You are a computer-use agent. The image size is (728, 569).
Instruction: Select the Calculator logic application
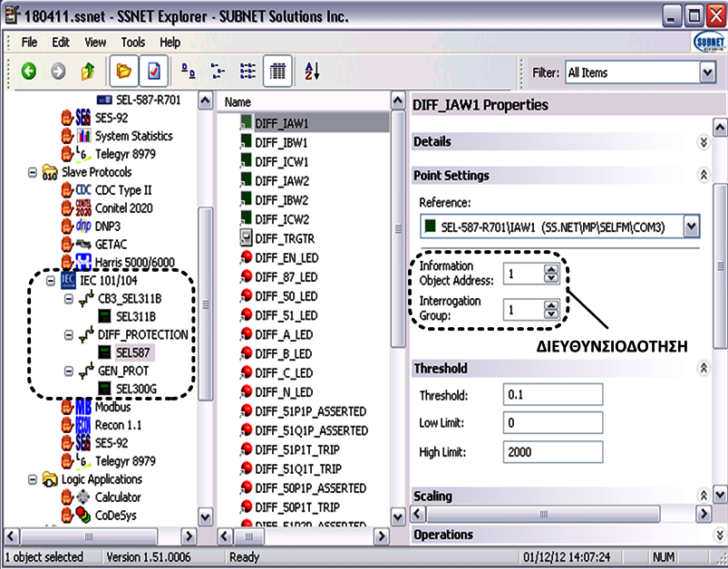coord(118,497)
